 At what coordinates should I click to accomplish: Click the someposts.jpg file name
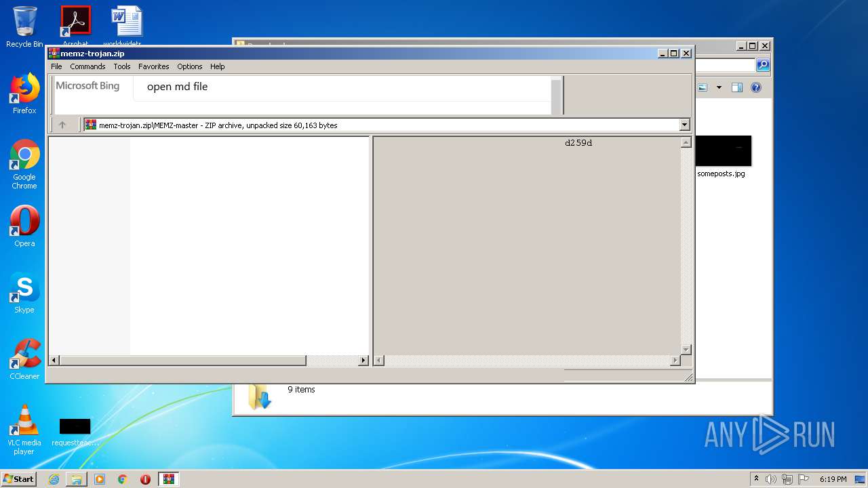tap(721, 174)
